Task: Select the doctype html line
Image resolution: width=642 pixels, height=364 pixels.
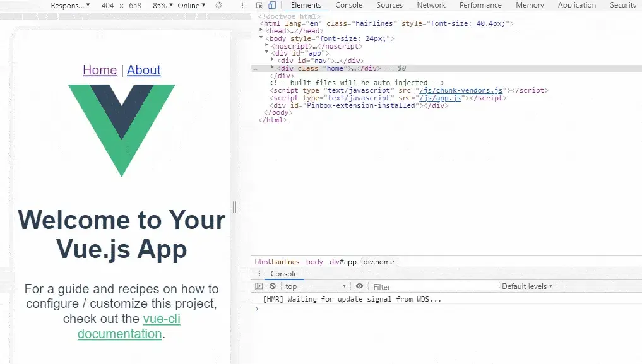Action: click(x=289, y=17)
